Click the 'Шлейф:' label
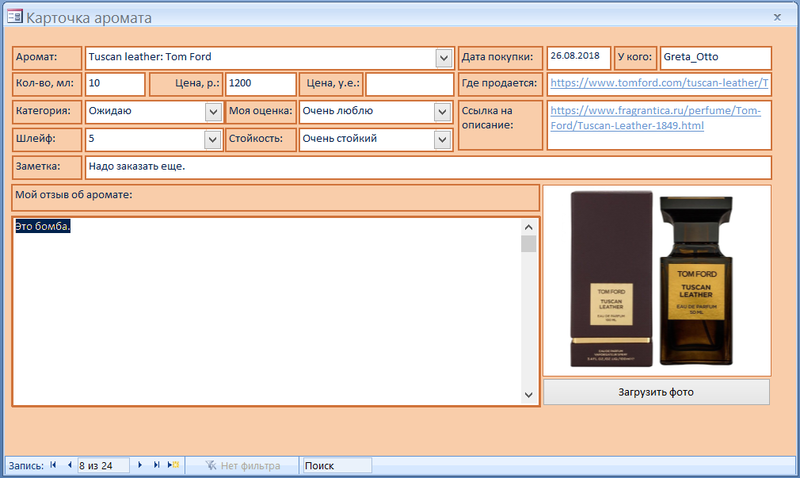This screenshot has width=800, height=478. click(x=47, y=139)
